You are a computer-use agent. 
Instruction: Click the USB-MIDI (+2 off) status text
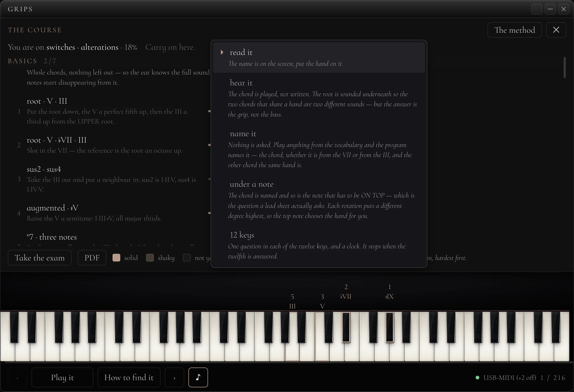click(510, 378)
